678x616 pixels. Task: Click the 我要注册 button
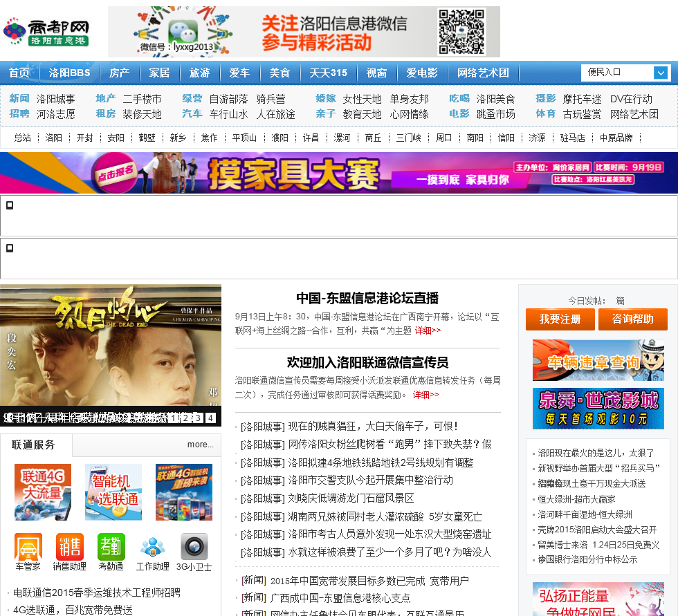pyautogui.click(x=560, y=319)
